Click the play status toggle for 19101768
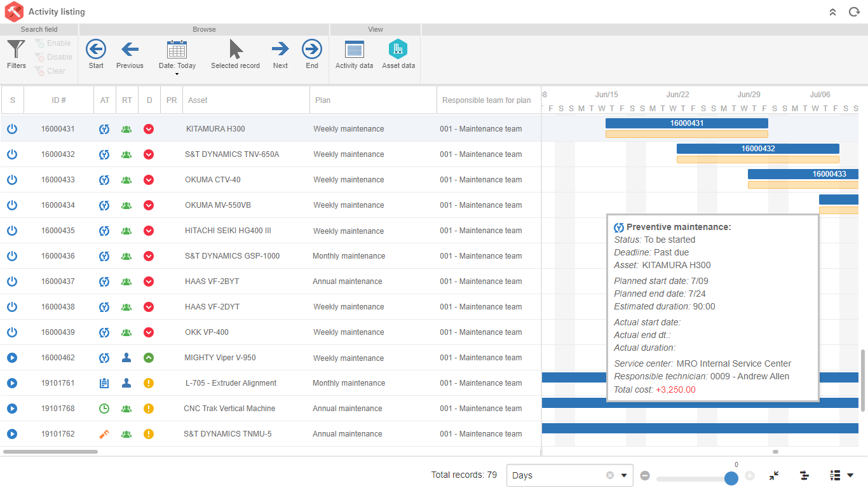This screenshot has width=868, height=488. [x=11, y=409]
